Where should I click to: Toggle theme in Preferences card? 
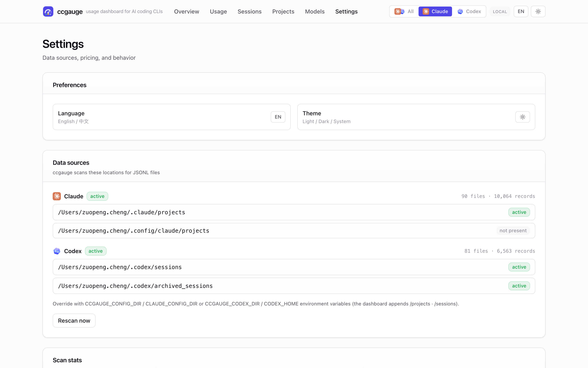(x=522, y=117)
